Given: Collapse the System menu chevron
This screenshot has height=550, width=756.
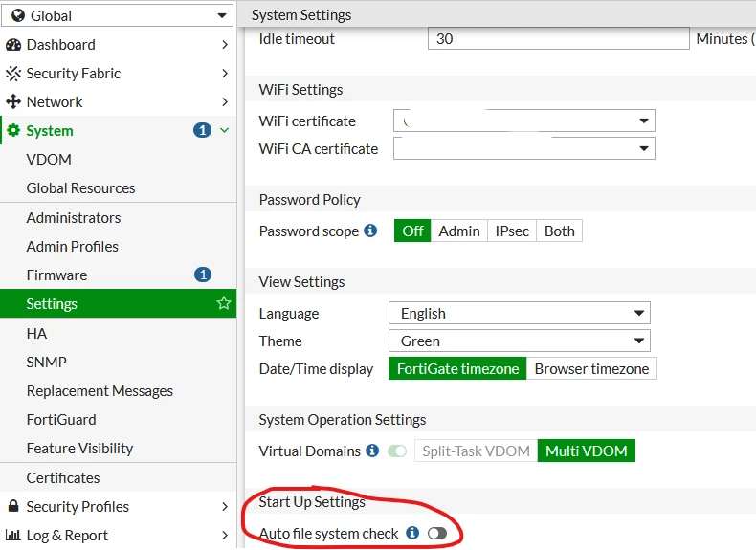Looking at the screenshot, I should pyautogui.click(x=224, y=130).
